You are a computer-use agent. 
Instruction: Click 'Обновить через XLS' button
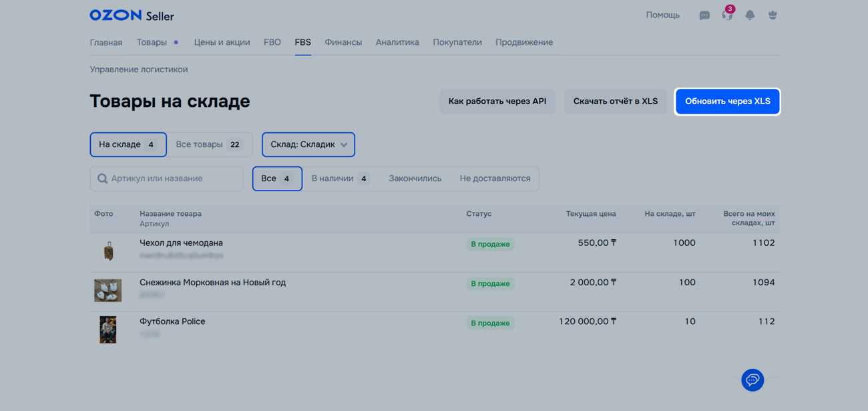pyautogui.click(x=727, y=102)
